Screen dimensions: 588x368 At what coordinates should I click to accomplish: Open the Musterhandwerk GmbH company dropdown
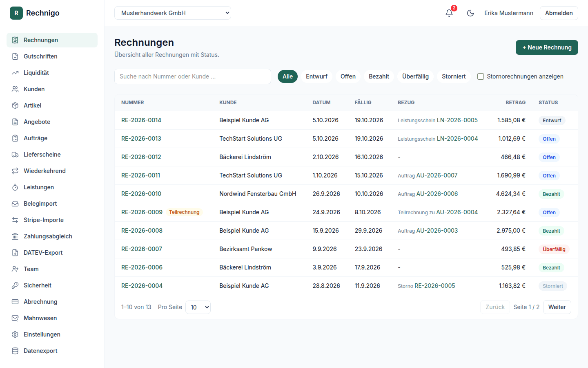point(173,13)
